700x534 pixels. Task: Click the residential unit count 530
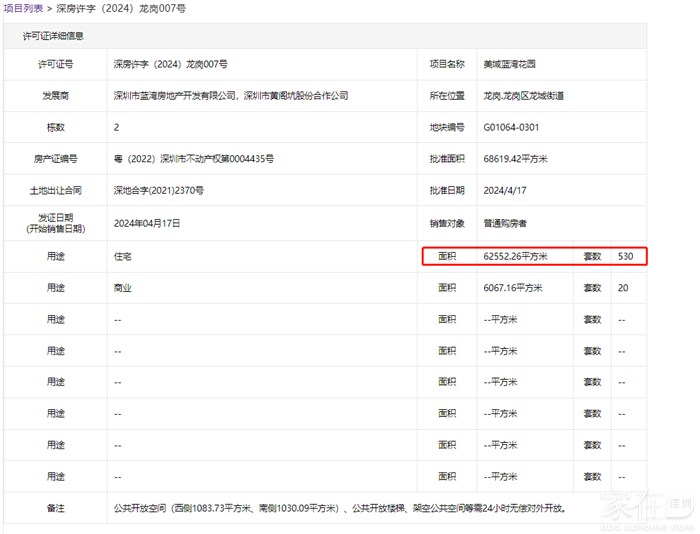tap(626, 256)
